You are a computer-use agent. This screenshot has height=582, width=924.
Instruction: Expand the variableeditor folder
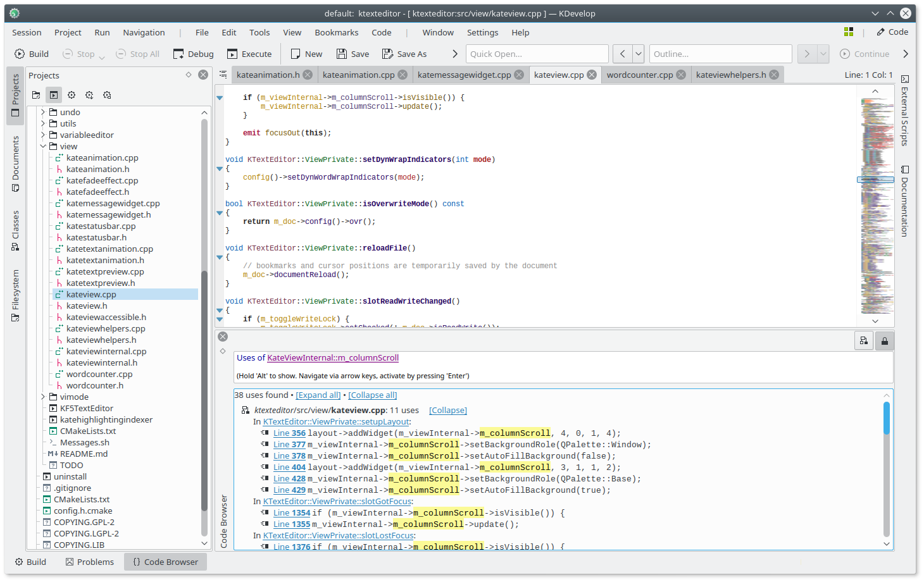pos(43,135)
